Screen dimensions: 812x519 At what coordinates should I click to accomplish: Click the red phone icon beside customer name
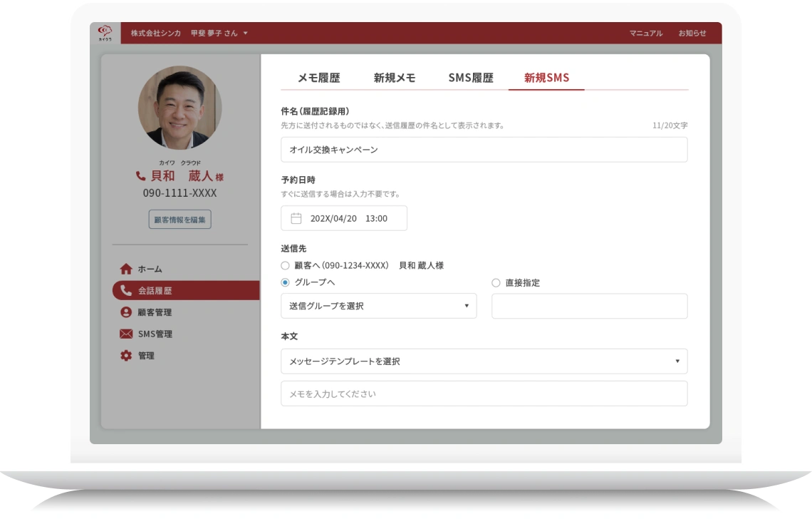[x=140, y=176]
